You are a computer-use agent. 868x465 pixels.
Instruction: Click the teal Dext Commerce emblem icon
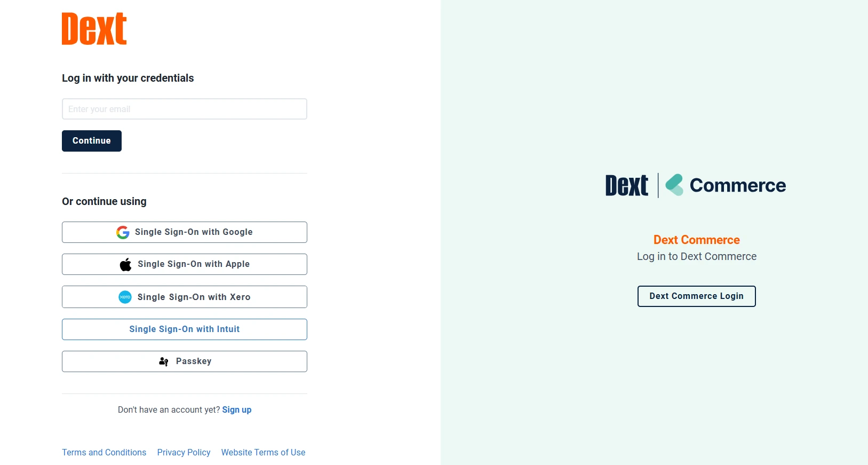(674, 185)
